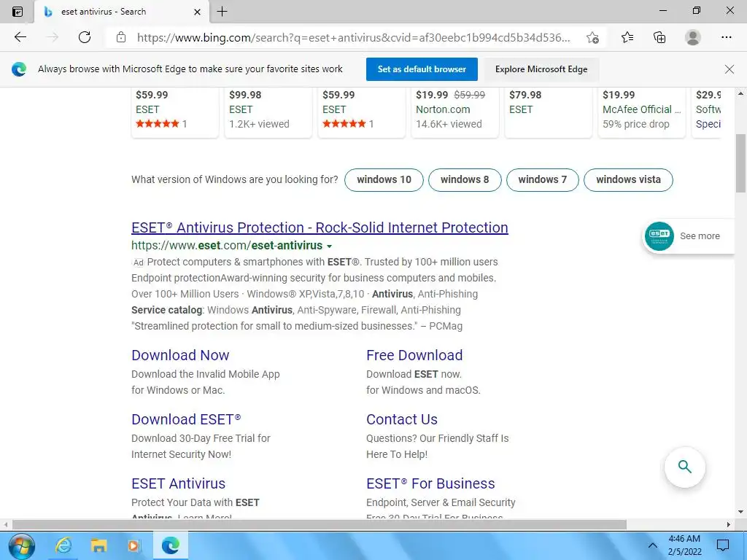Image resolution: width=747 pixels, height=560 pixels.
Task: Click Explore Microsoft Edge
Action: tap(541, 69)
